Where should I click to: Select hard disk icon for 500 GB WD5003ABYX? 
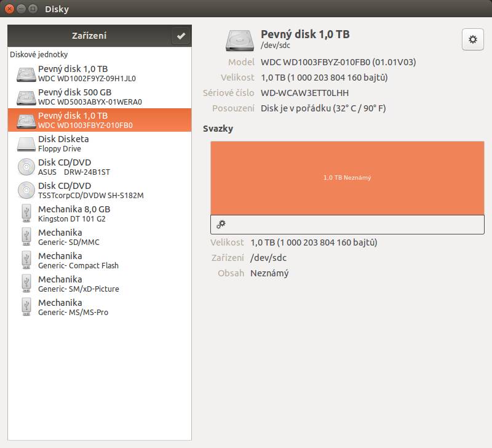click(x=26, y=98)
